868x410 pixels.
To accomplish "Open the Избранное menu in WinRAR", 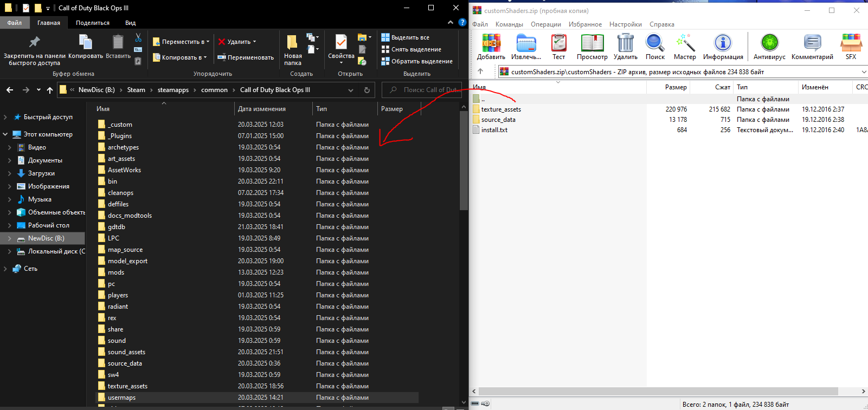I will (x=585, y=24).
